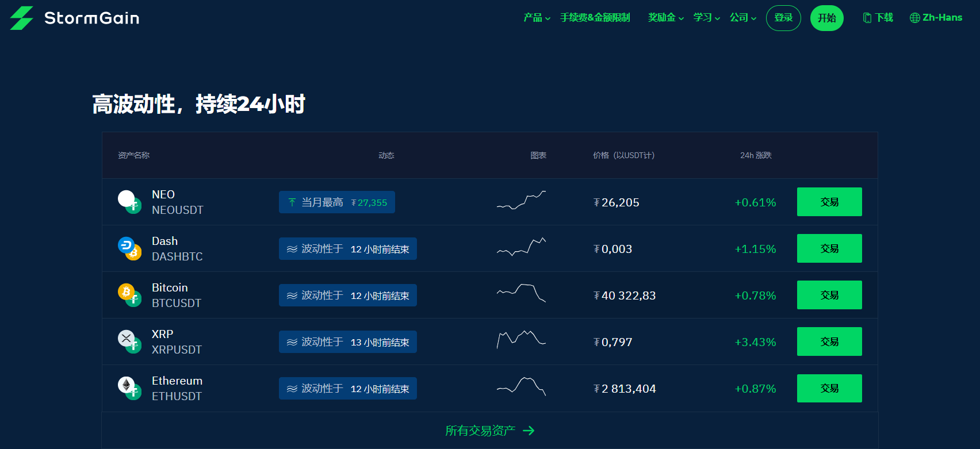Click the Ethereum change +0.87%
Viewport: 980px width, 449px height.
756,389
